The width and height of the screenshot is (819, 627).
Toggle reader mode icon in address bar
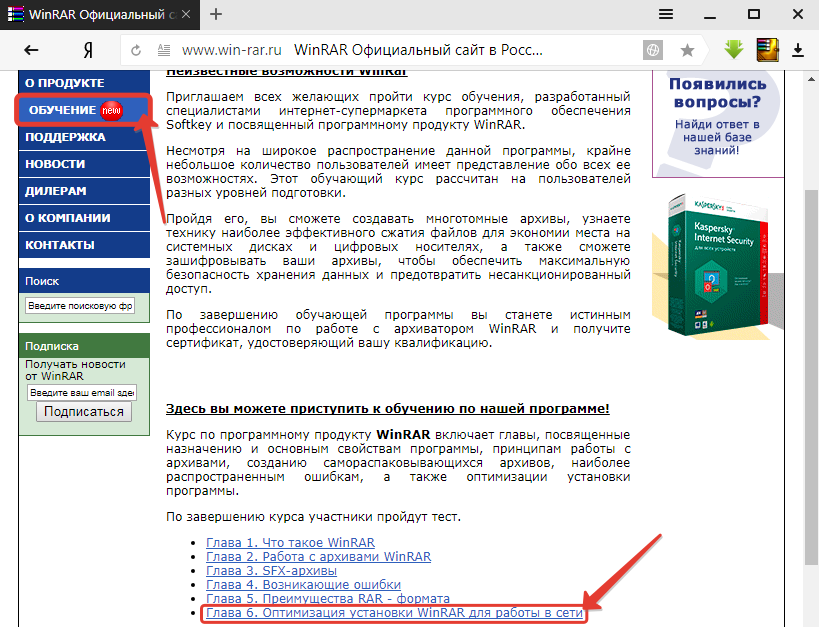[x=164, y=50]
